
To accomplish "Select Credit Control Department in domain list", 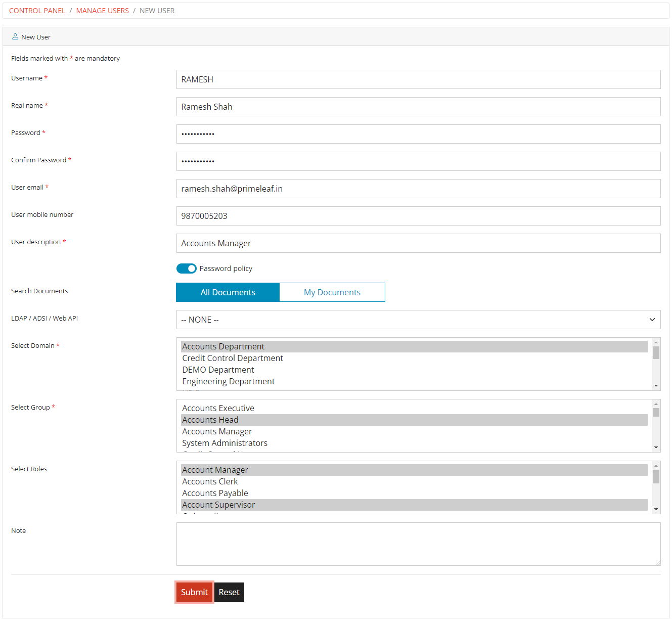I will [233, 358].
